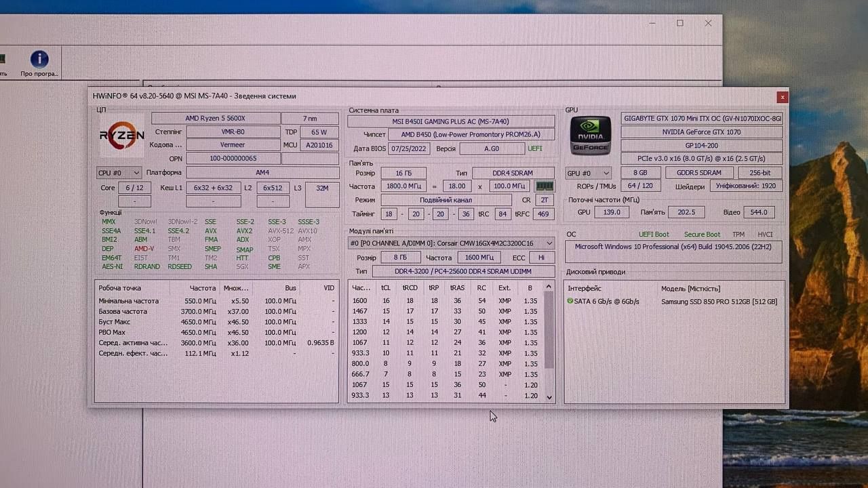Screen dimensions: 868x488
Task: Click the NVIDIA GeForce GTX 1070 field
Action: pyautogui.click(x=703, y=132)
